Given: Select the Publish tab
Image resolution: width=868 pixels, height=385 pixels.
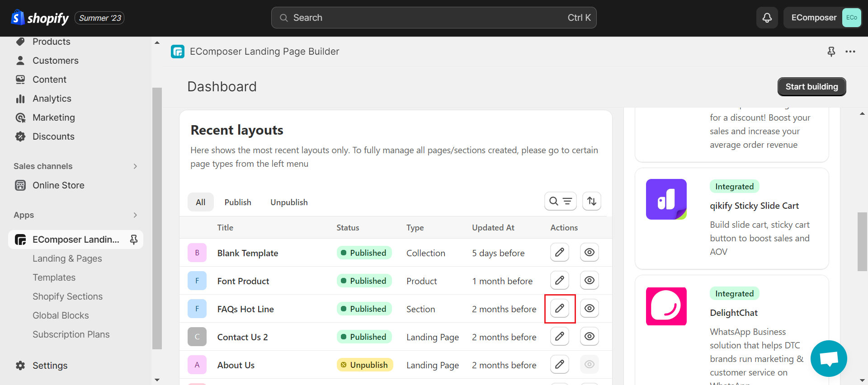Looking at the screenshot, I should (238, 202).
